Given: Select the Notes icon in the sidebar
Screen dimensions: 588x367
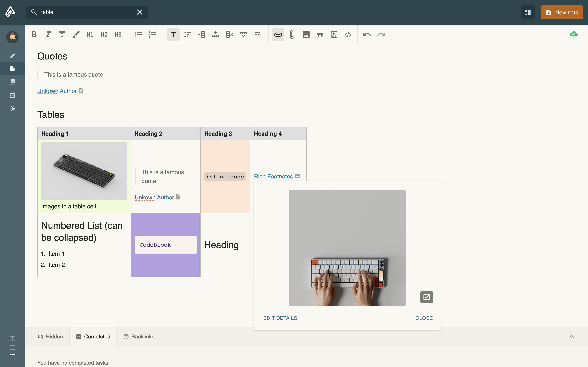Looking at the screenshot, I should [12, 68].
